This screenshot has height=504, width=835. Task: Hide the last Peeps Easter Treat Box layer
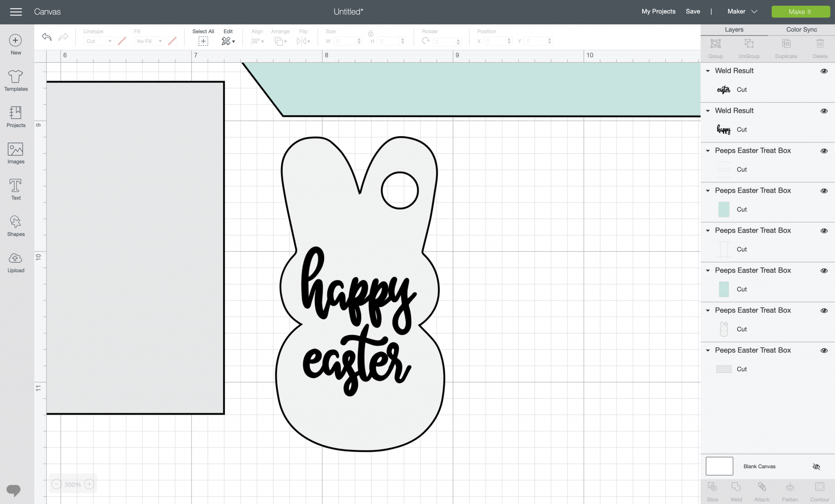[824, 350]
